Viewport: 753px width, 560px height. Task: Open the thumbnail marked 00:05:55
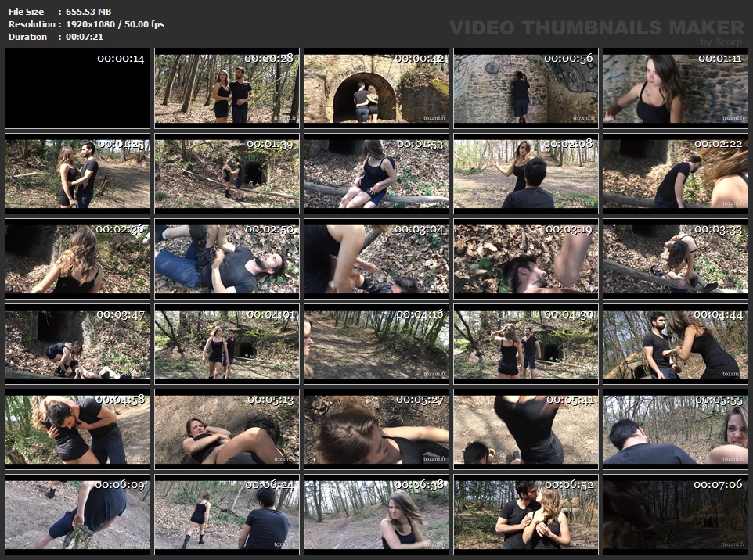tap(676, 429)
